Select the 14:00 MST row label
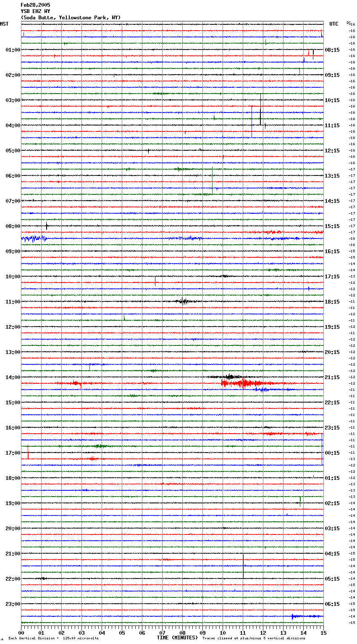The image size is (357, 644). coord(13,377)
